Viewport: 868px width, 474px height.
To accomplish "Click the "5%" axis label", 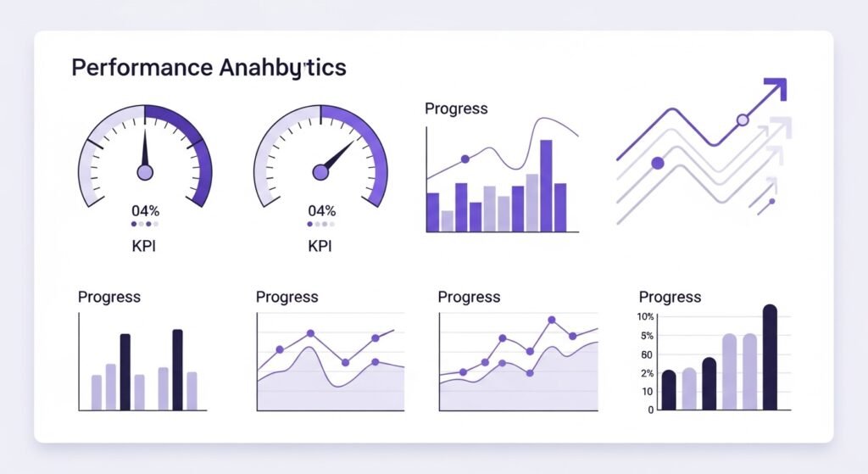I will coord(646,336).
